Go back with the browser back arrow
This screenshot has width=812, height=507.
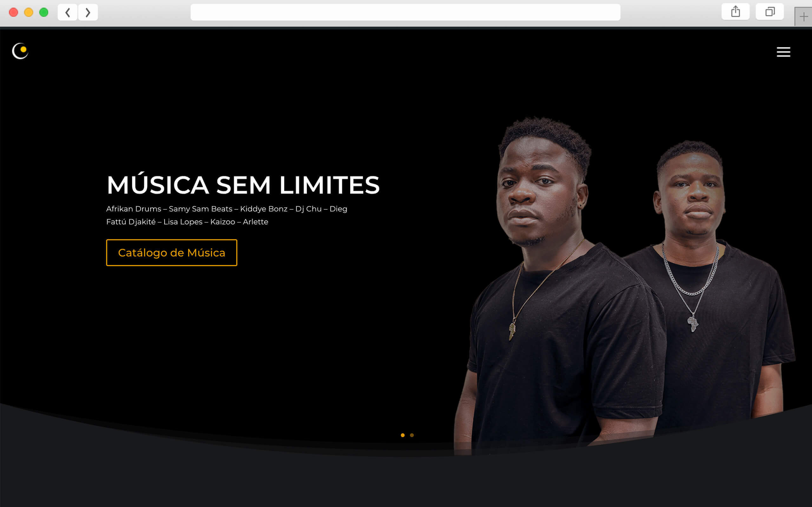[x=68, y=12]
